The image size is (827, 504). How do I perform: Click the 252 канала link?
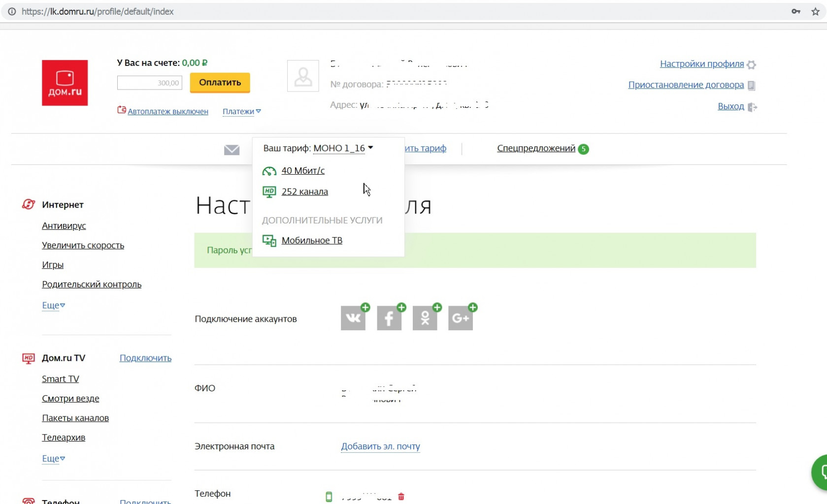pyautogui.click(x=305, y=191)
